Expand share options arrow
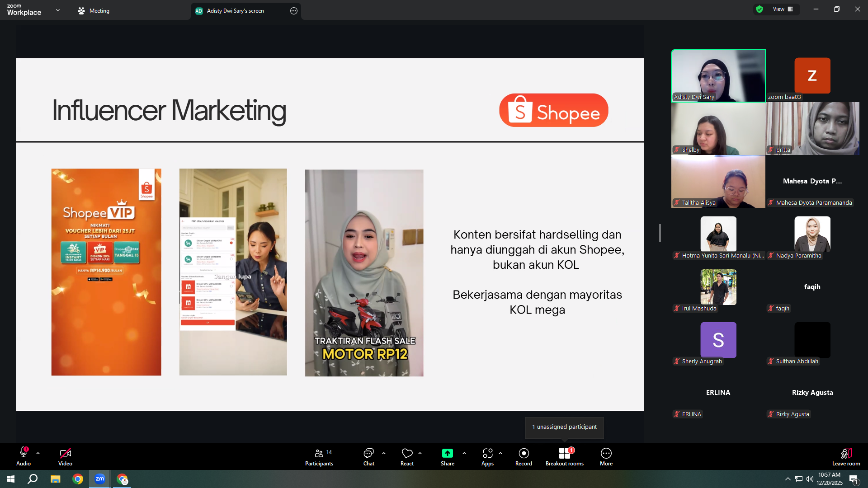This screenshot has height=488, width=868. pos(464,453)
